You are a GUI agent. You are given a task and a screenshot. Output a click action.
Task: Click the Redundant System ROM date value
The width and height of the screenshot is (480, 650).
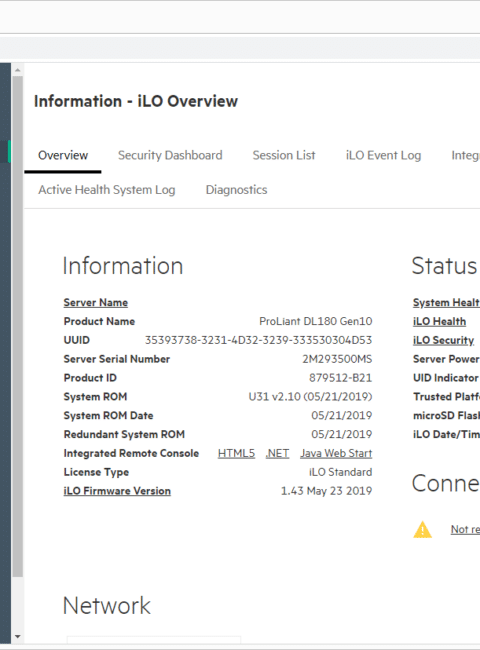(x=342, y=434)
